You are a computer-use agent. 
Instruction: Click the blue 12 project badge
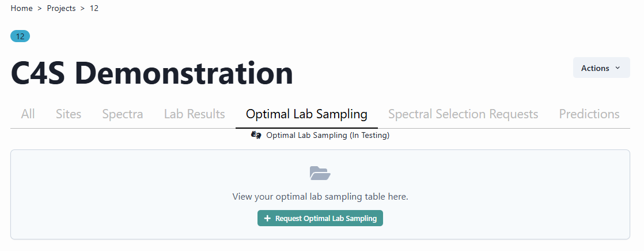tap(20, 36)
